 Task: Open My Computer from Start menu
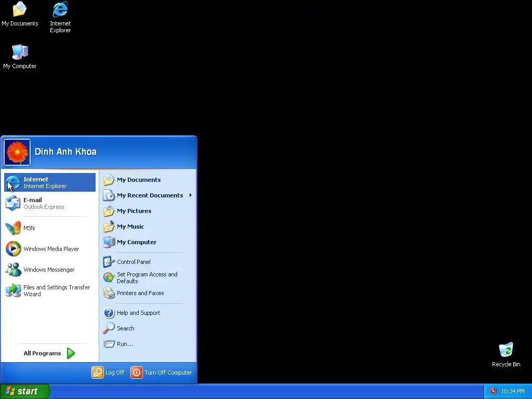click(x=148, y=242)
